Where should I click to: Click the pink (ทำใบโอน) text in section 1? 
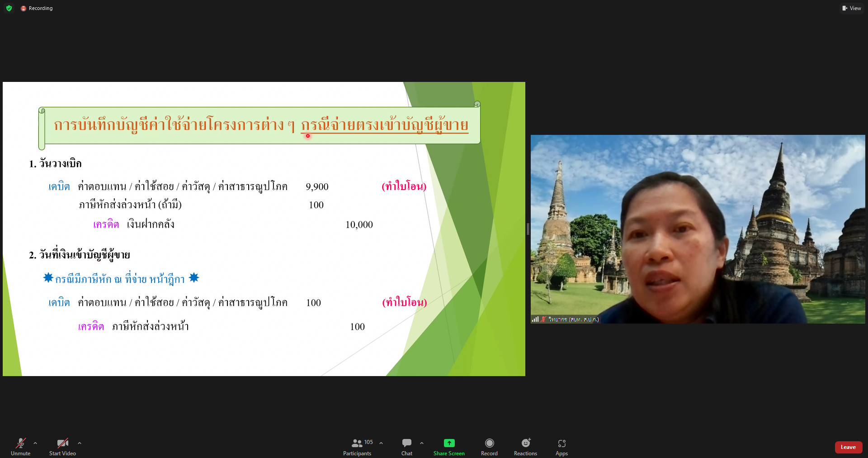click(x=404, y=186)
